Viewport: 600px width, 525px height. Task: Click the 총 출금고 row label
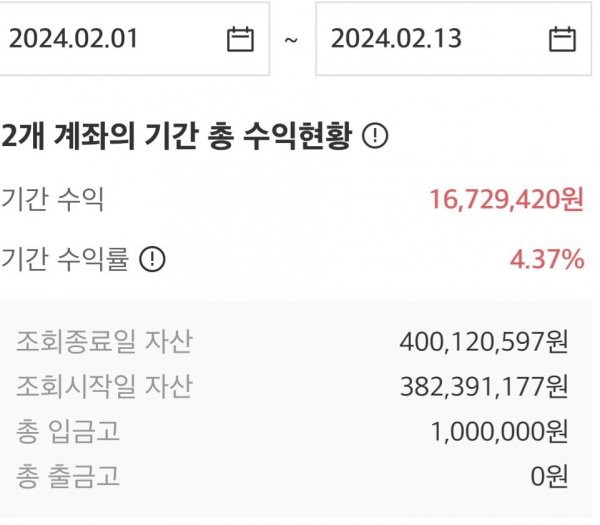tap(68, 476)
